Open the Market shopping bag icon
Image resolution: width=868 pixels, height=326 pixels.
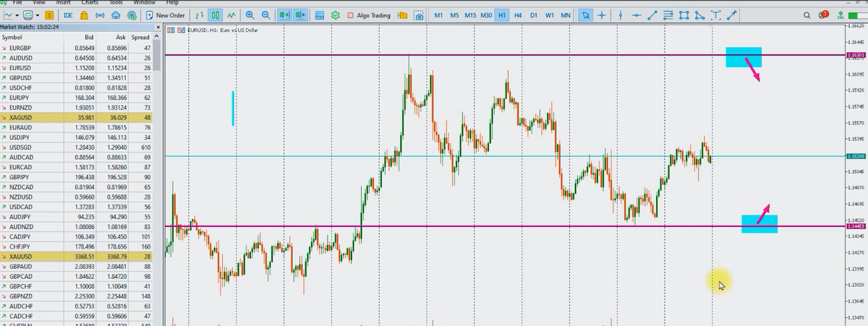(84, 15)
